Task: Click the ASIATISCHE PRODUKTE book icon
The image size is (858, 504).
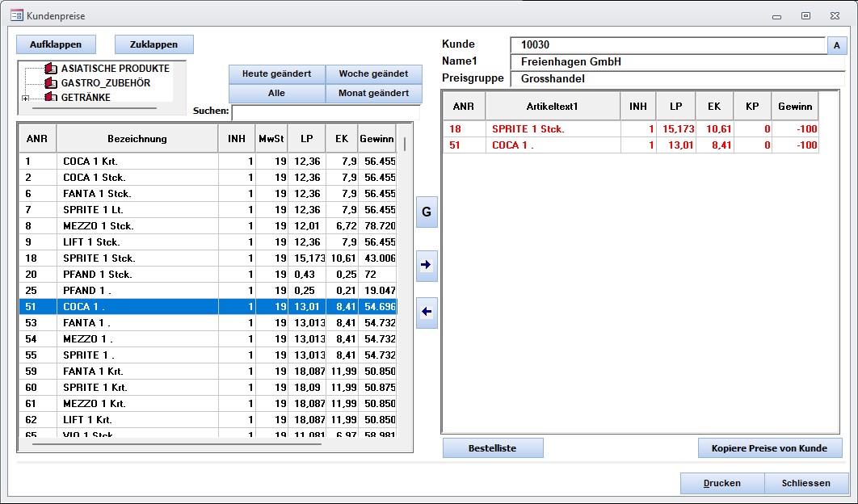Action: pyautogui.click(x=52, y=69)
